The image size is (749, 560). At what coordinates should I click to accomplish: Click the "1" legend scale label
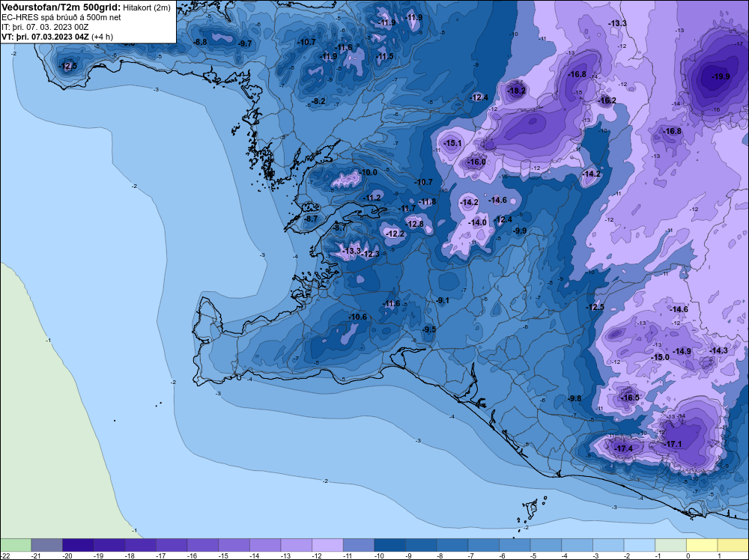[x=719, y=556]
